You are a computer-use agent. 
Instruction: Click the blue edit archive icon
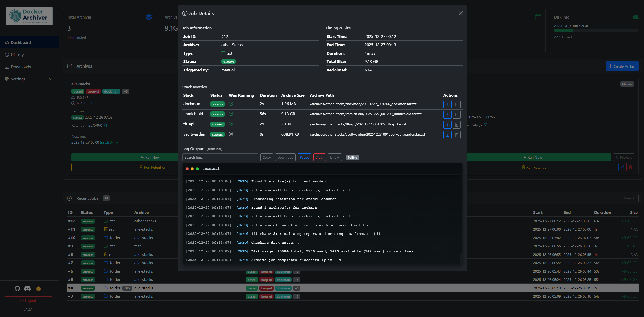tap(622, 167)
